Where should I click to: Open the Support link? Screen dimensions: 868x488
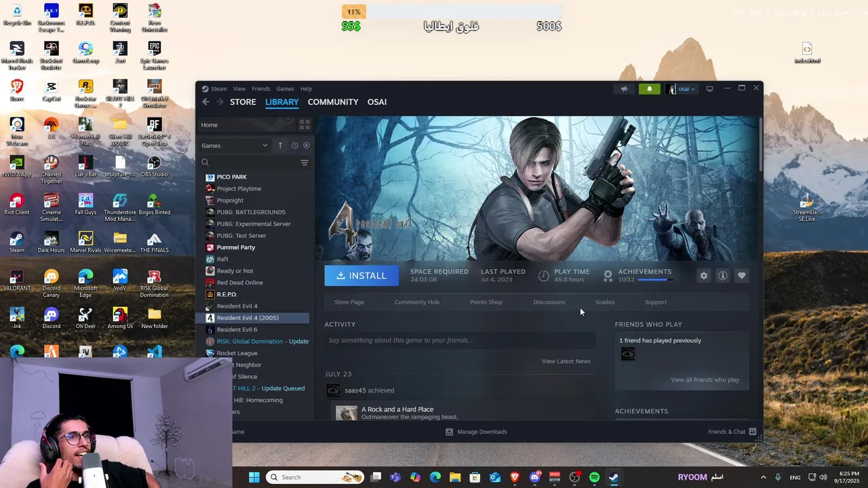tap(656, 302)
